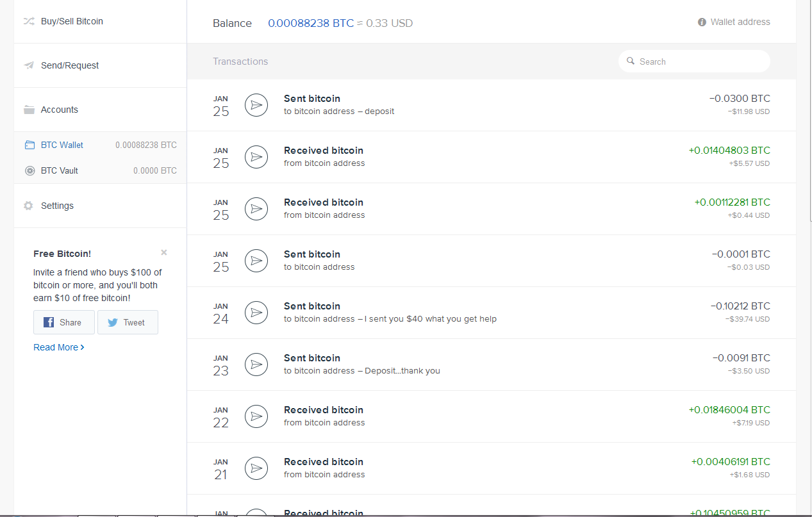
Task: Open Settings using the gear icon
Action: pos(28,205)
